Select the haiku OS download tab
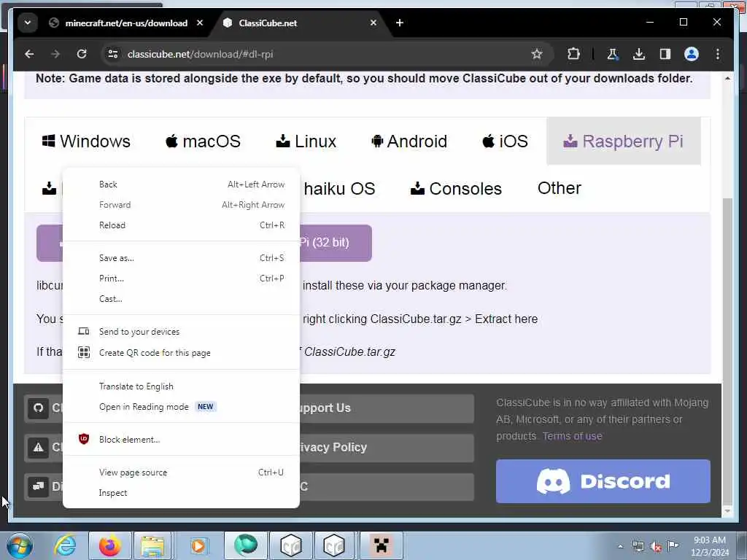The width and height of the screenshot is (747, 560). [339, 189]
